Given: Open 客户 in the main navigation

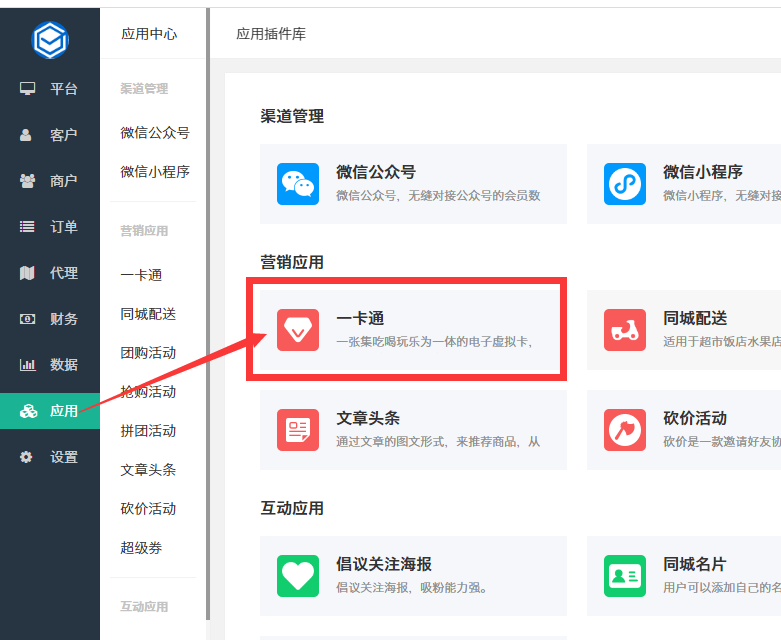Looking at the screenshot, I should click(x=50, y=135).
